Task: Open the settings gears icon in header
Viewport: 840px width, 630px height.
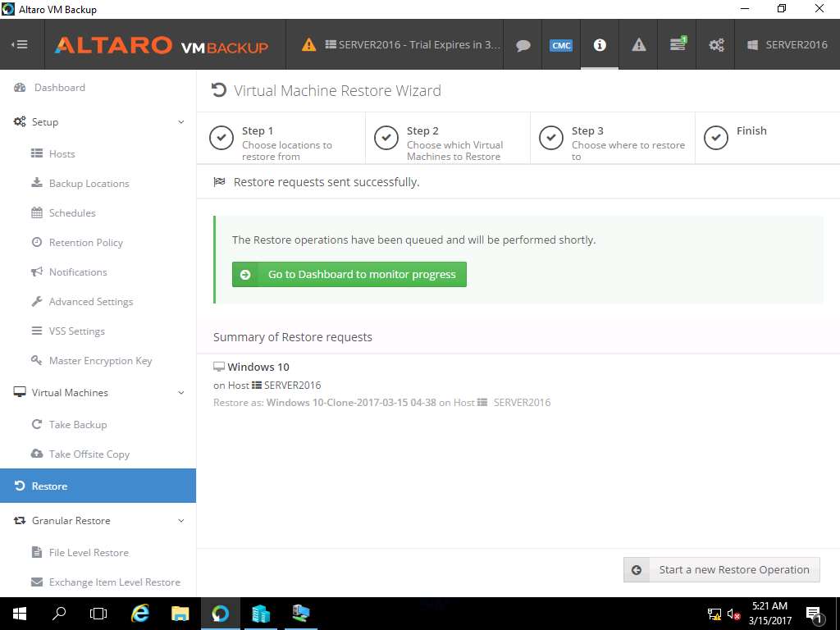Action: point(716,45)
